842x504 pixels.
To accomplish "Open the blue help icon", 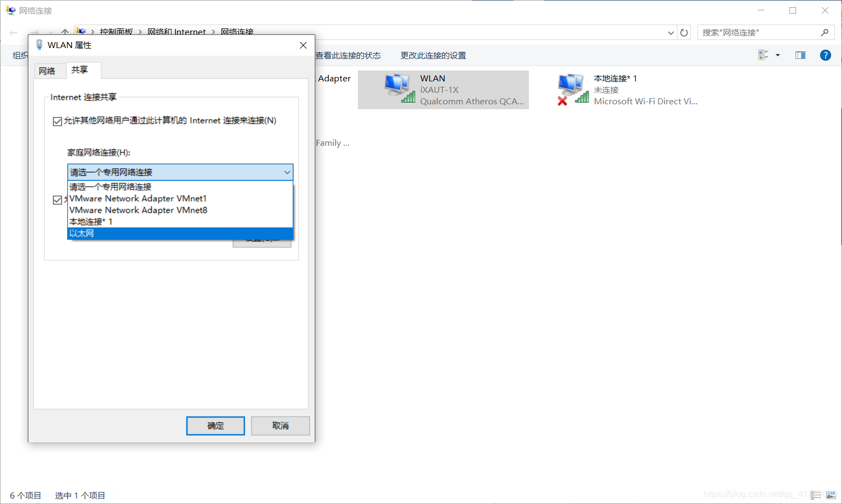I will (x=826, y=55).
